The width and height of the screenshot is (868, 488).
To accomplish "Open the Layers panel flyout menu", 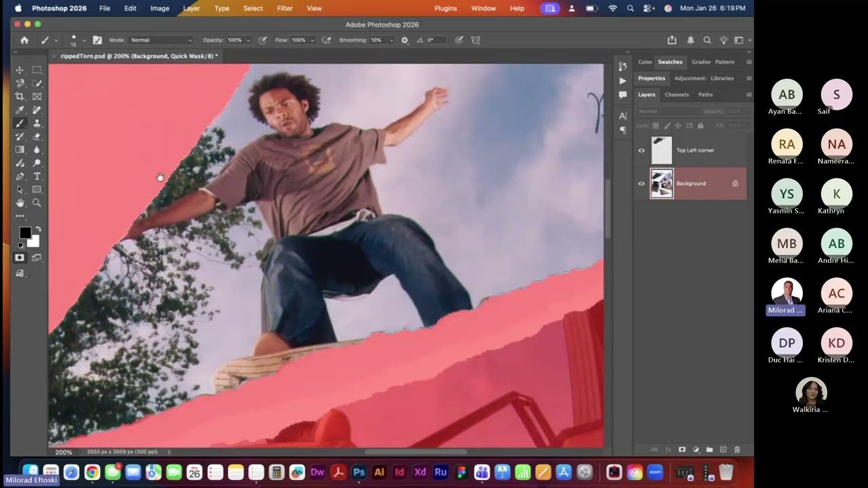I will click(x=749, y=95).
